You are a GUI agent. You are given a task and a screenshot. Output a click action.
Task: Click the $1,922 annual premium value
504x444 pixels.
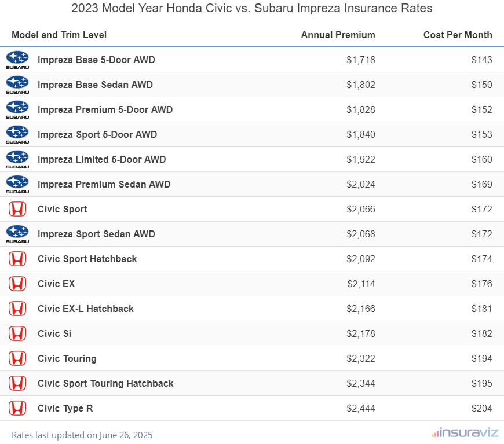[361, 160]
